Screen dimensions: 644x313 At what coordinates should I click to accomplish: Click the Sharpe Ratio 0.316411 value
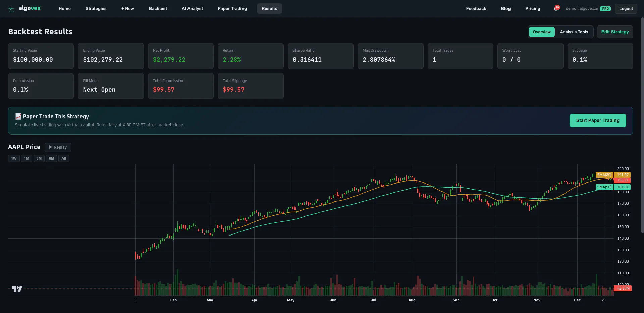tap(307, 60)
